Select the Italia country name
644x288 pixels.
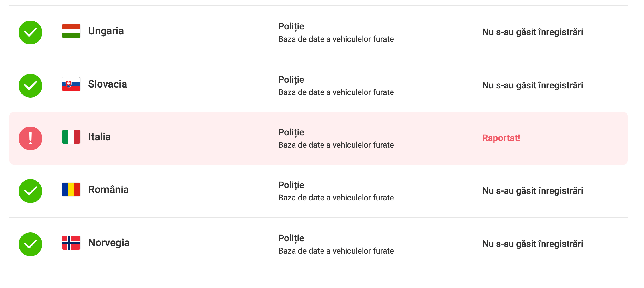coord(99,137)
